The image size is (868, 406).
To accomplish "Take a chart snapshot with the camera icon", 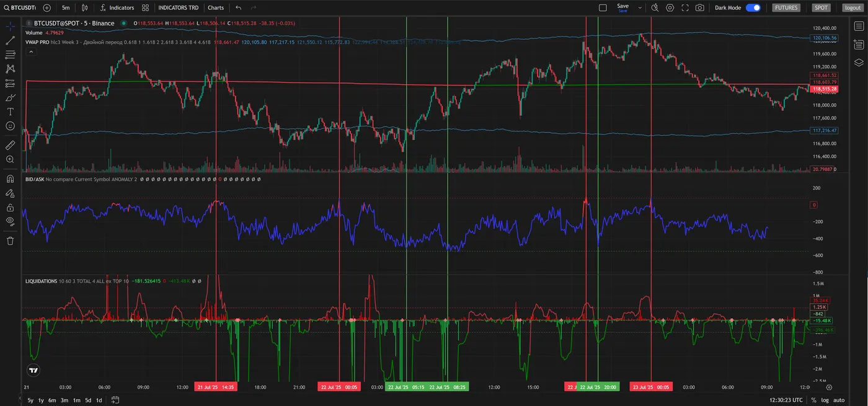I will (x=700, y=7).
